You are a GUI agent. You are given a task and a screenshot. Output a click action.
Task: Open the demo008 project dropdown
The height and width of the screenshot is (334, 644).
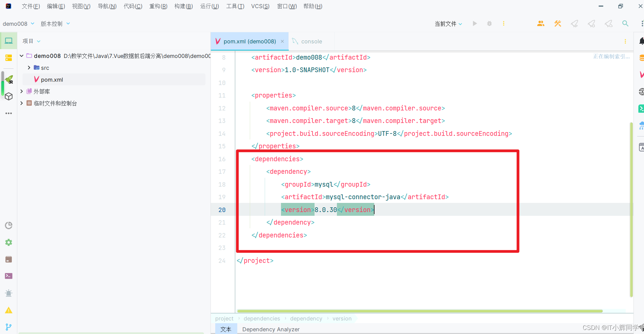(x=19, y=24)
